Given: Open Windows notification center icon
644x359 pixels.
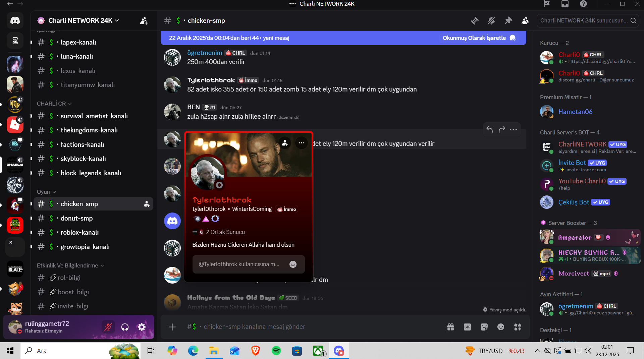Looking at the screenshot, I should coord(630,351).
